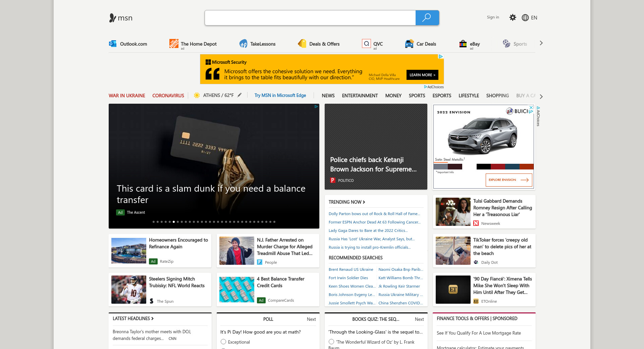Image resolution: width=644 pixels, height=349 pixels.
Task: Click the pencil icon to edit location
Action: [239, 95]
